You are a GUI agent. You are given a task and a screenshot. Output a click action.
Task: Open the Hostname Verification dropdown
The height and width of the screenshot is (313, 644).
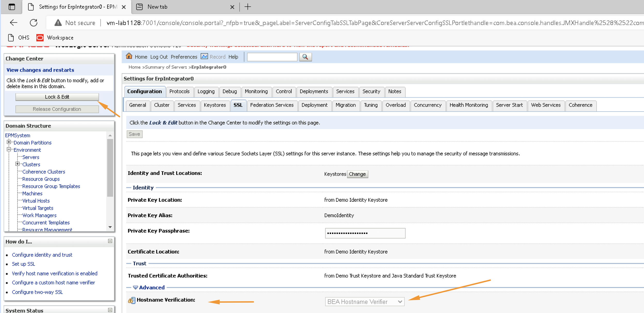click(365, 302)
